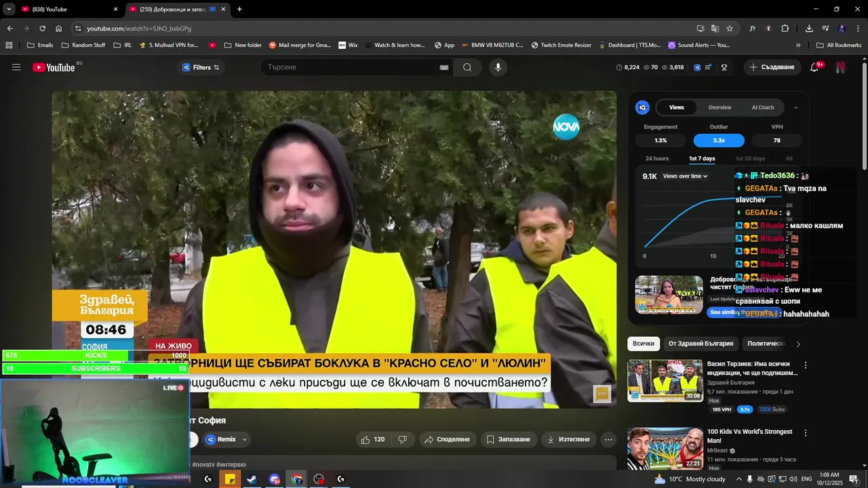
Task: Open the vidIQ Filters toggle
Action: [x=201, y=67]
